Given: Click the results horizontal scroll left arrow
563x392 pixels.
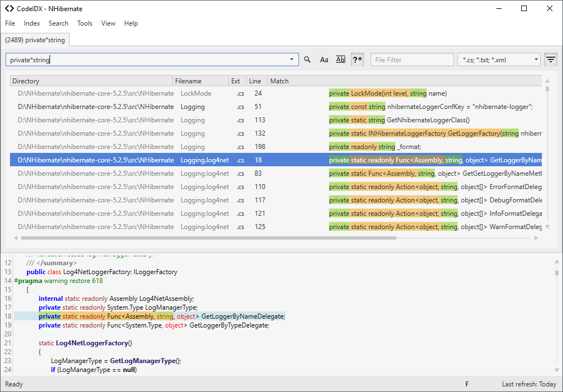Looking at the screenshot, I should coord(16,238).
